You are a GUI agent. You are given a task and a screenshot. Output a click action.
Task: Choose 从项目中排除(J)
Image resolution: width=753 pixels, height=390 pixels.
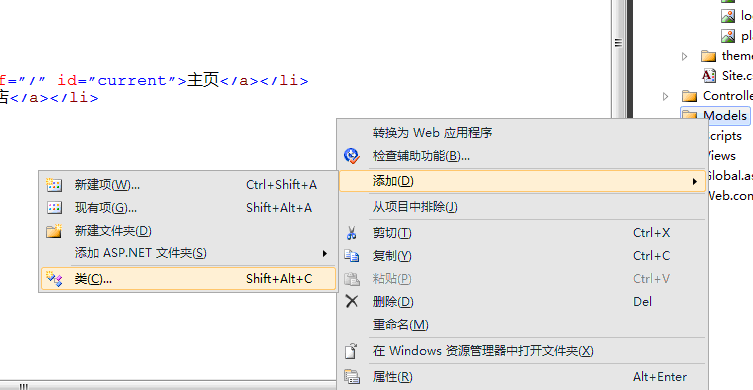(522, 207)
